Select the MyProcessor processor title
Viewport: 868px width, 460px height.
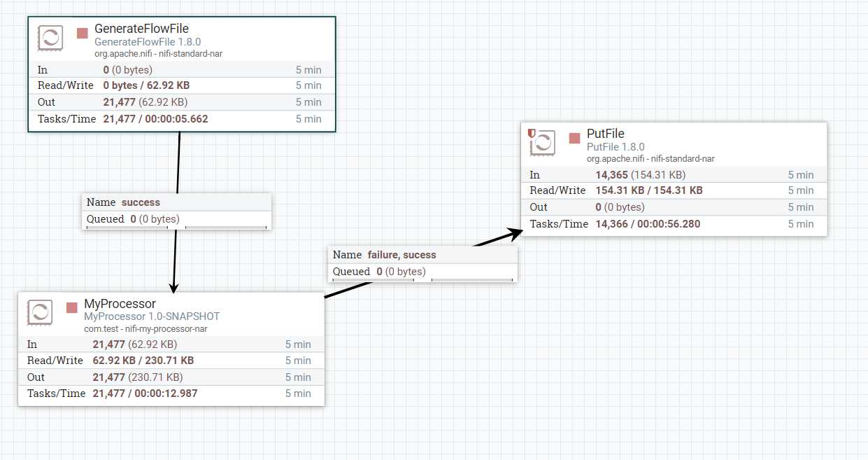120,304
